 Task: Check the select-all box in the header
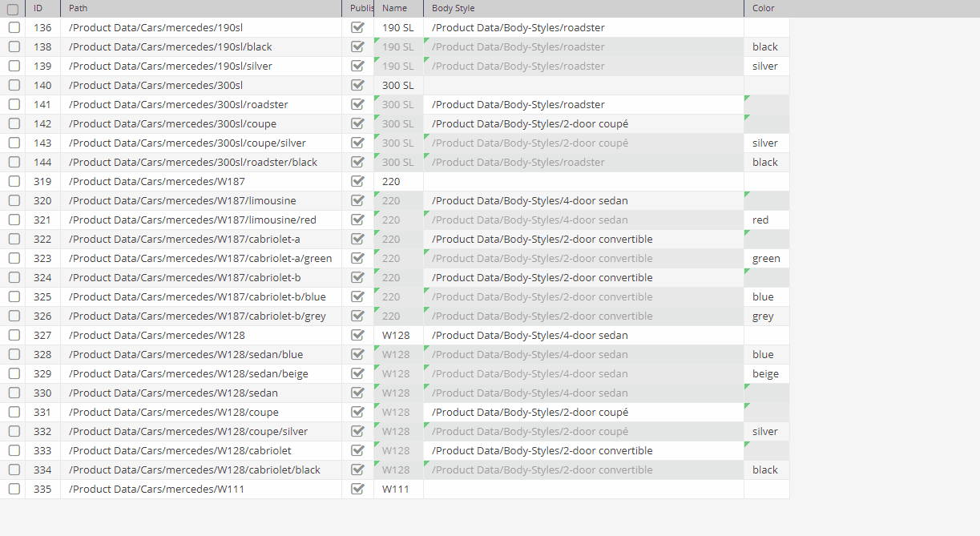point(14,8)
